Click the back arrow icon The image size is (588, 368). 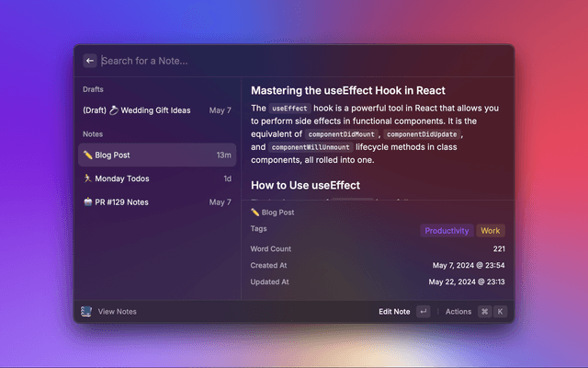tap(90, 61)
